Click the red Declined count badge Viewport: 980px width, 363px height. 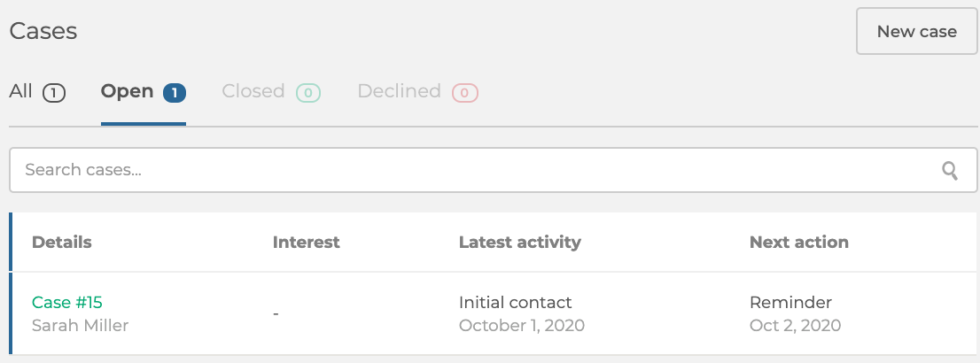point(465,93)
